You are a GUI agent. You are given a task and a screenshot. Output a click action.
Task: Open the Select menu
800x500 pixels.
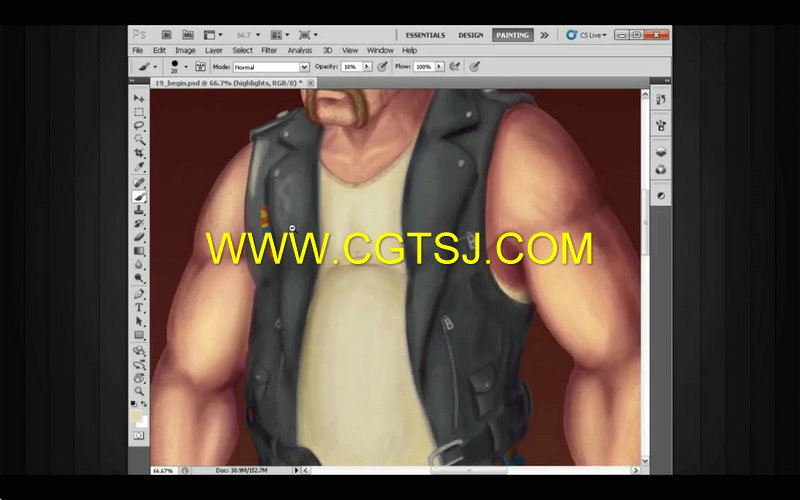pos(242,51)
